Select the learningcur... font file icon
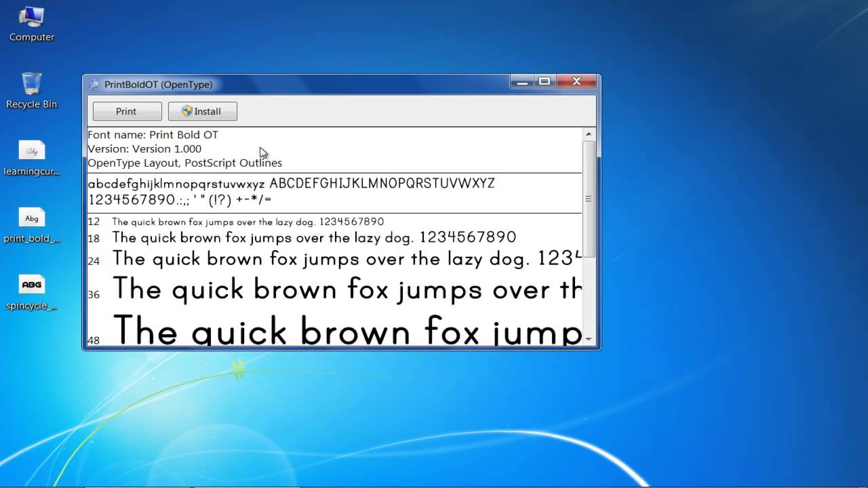This screenshot has width=868, height=488. pos(31,157)
